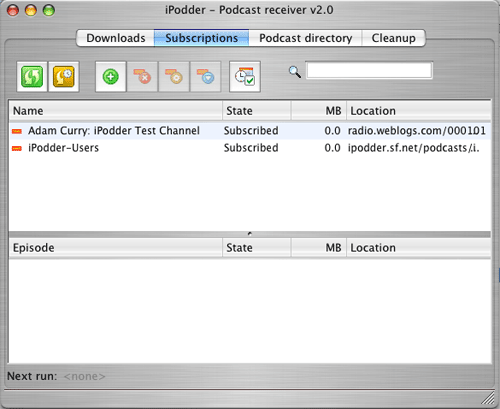Screen dimensions: 500x409
Task: Go to the Cleanup tab
Action: coord(394,38)
